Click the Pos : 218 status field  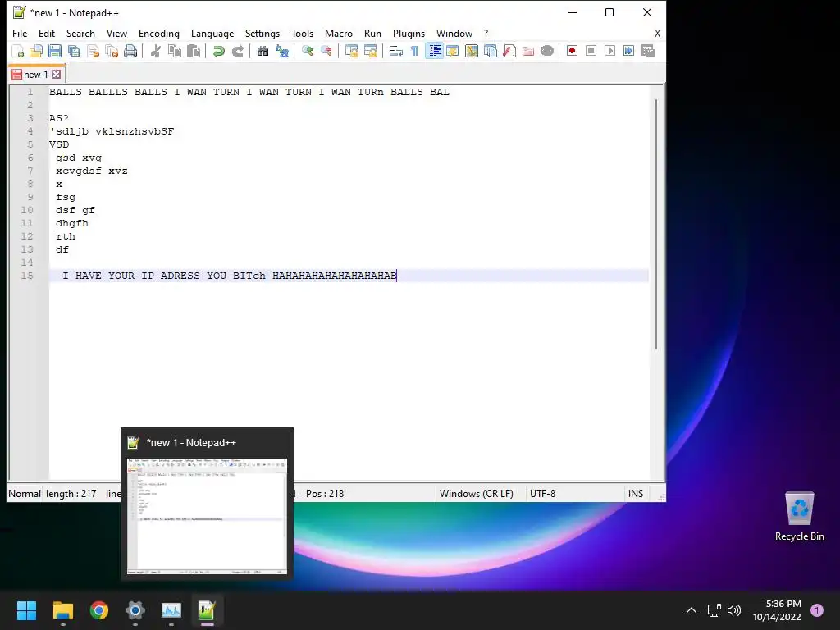click(x=325, y=493)
